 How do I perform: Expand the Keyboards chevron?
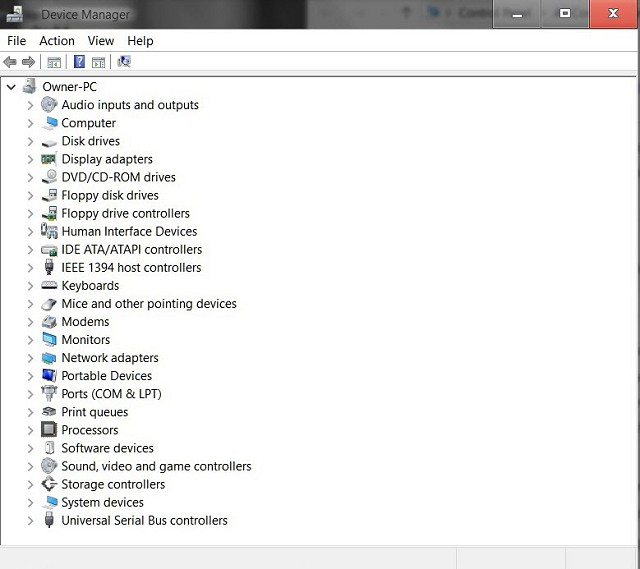pyautogui.click(x=30, y=286)
